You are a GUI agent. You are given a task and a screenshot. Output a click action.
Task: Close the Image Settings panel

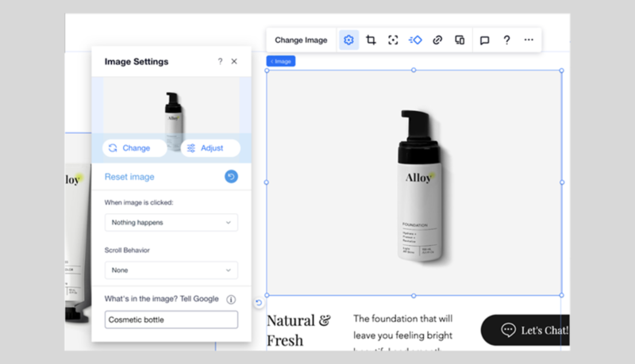click(234, 62)
